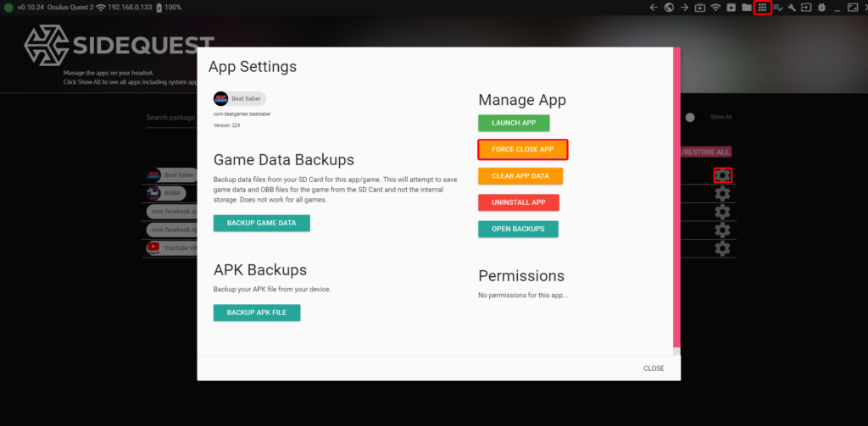Click the BMBF app icon in list
868x426 pixels.
(153, 194)
